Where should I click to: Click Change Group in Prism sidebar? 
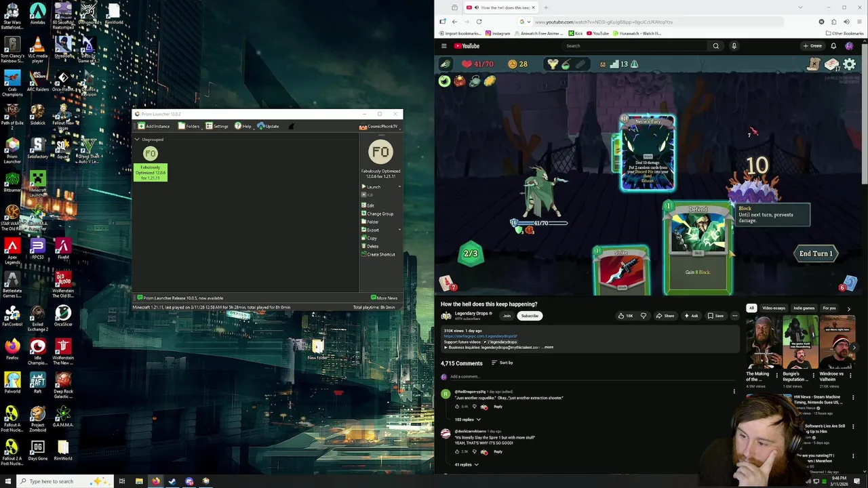[x=377, y=213]
